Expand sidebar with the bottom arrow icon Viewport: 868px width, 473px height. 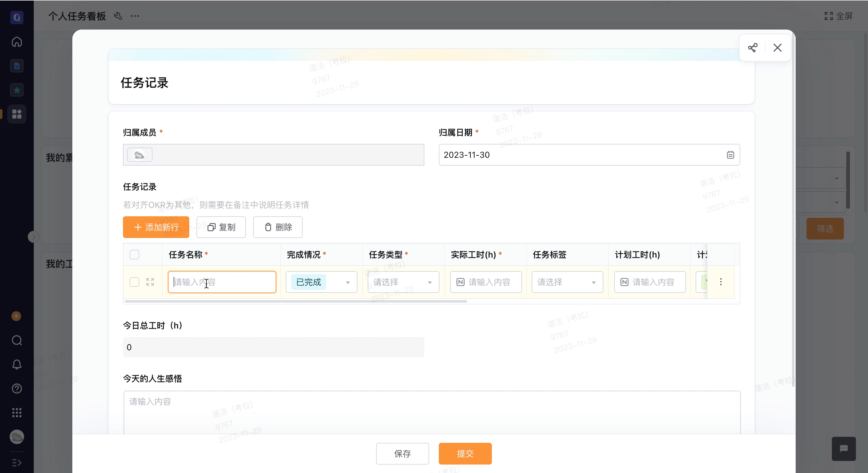point(17,462)
